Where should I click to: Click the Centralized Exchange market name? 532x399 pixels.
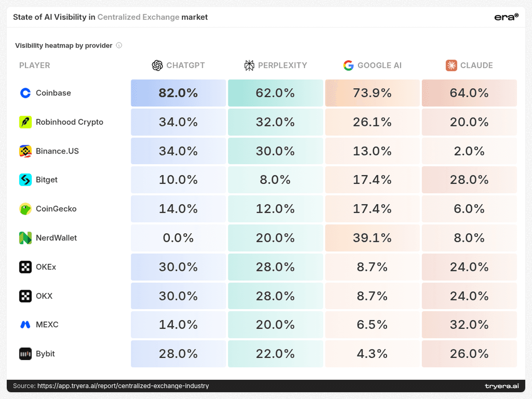pos(139,17)
